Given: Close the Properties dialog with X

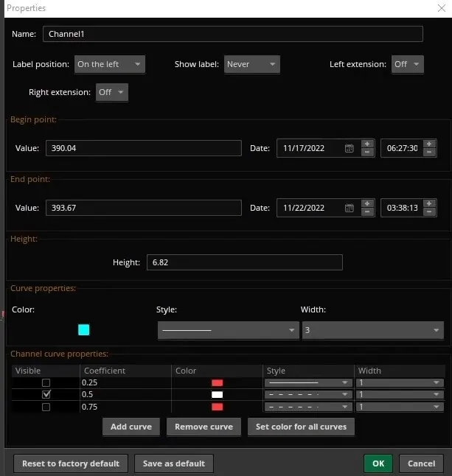Looking at the screenshot, I should point(442,8).
